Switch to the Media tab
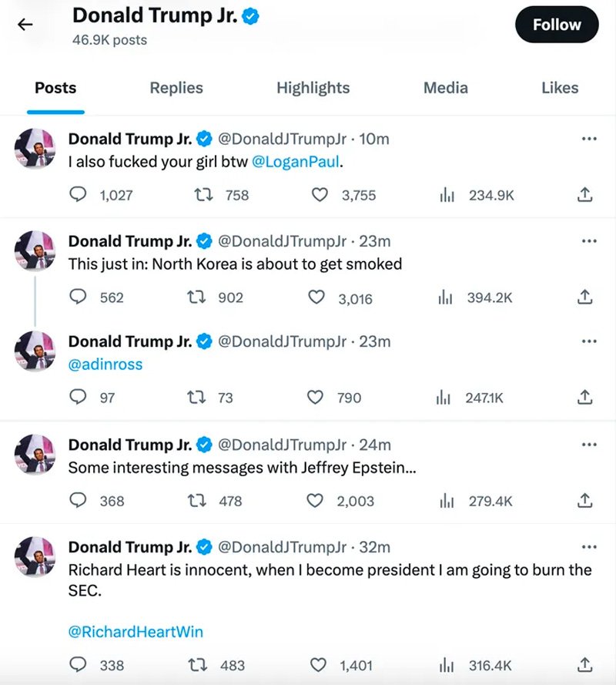616x685 pixels. point(445,88)
